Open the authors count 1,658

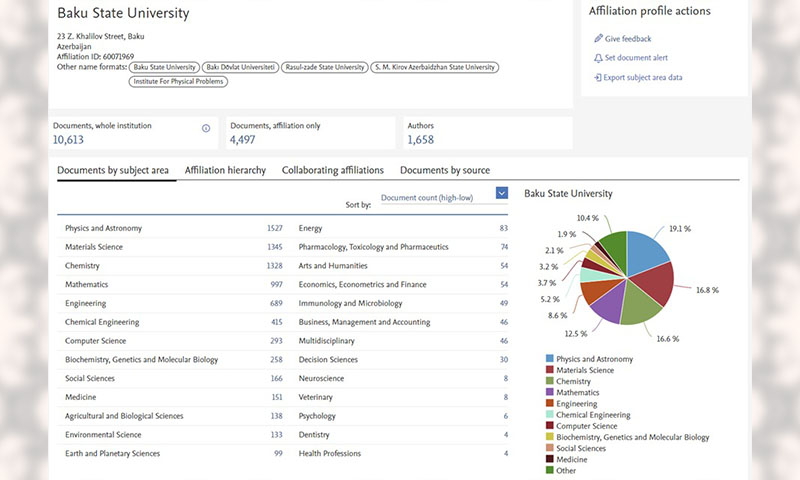click(420, 140)
